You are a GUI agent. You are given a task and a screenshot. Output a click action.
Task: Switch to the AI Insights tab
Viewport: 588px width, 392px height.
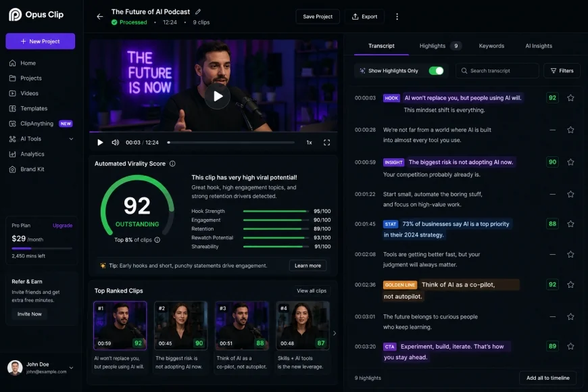tap(539, 46)
